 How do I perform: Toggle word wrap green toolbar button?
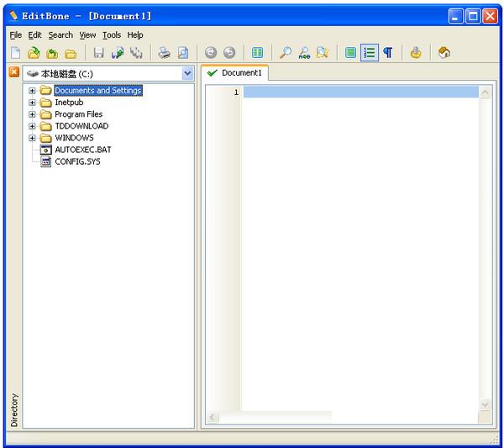click(x=351, y=53)
